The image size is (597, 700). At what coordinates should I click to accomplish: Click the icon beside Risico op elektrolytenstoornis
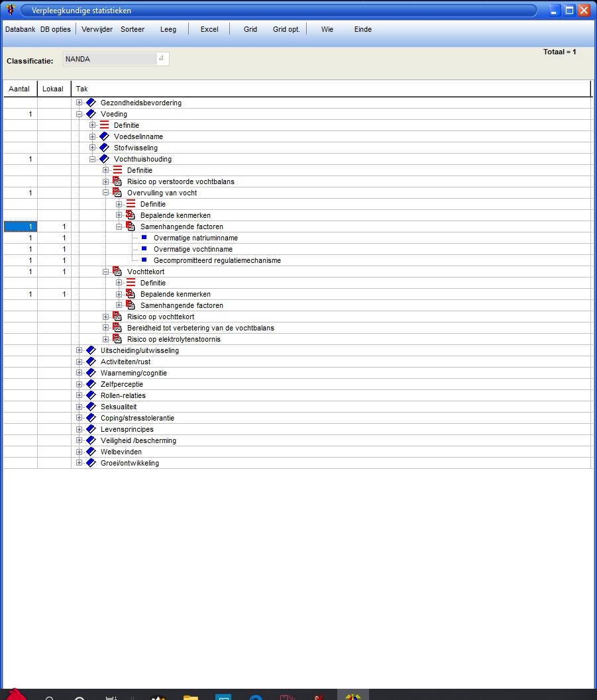(117, 339)
